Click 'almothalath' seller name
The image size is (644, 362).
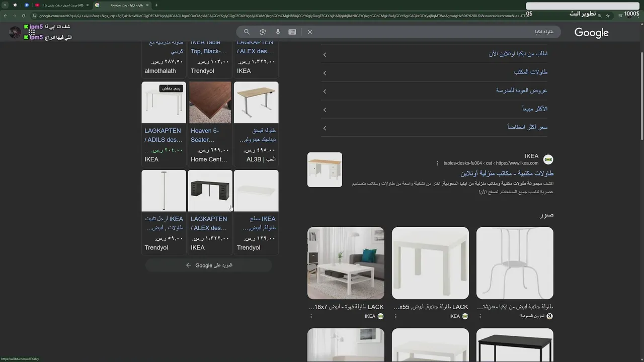click(160, 71)
